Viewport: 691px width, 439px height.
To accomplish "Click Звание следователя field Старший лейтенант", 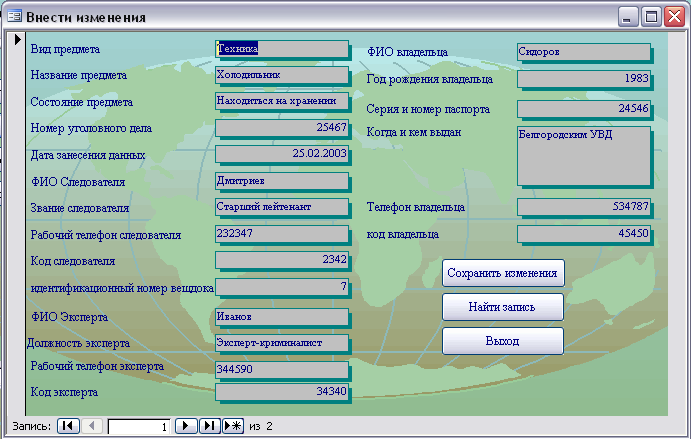I will [282, 207].
